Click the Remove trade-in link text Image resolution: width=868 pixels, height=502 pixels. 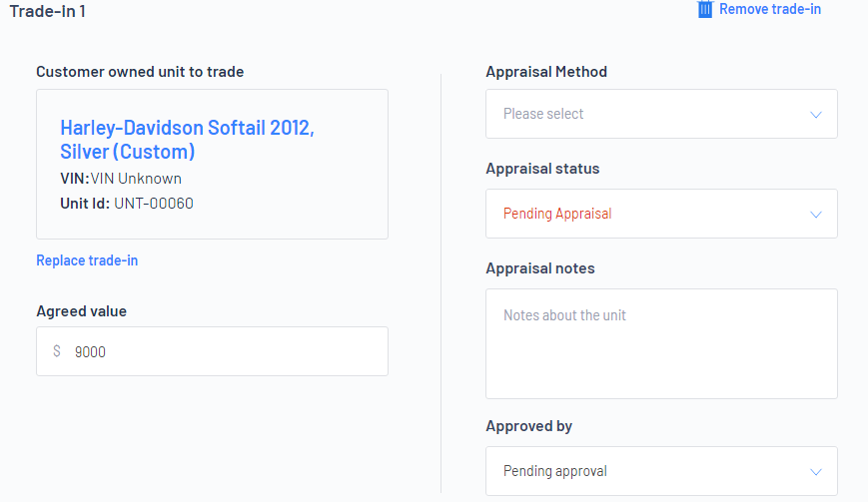coord(769,9)
